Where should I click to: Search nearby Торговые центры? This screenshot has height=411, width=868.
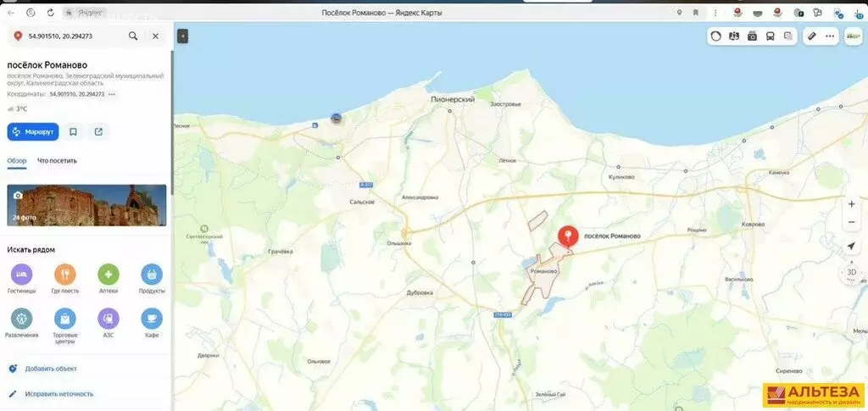coord(64,325)
